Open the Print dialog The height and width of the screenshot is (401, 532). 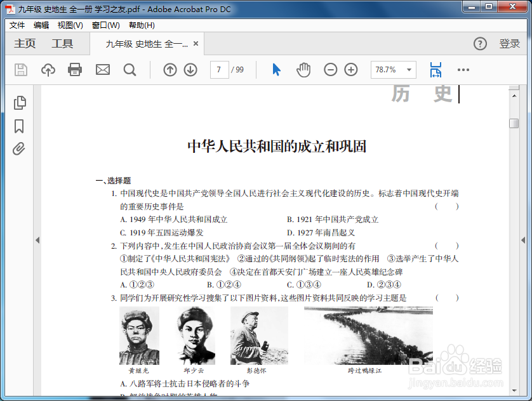coord(75,70)
